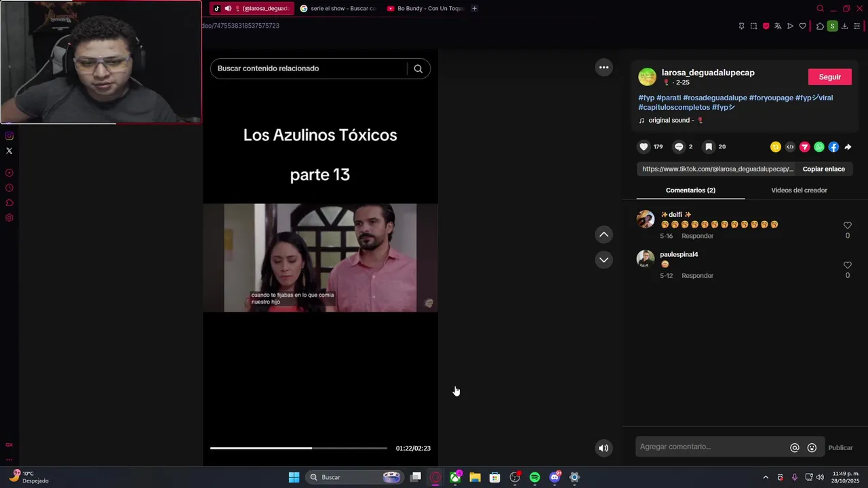Open browser easy setup sliders icon
This screenshot has width=868, height=488.
[856, 26]
